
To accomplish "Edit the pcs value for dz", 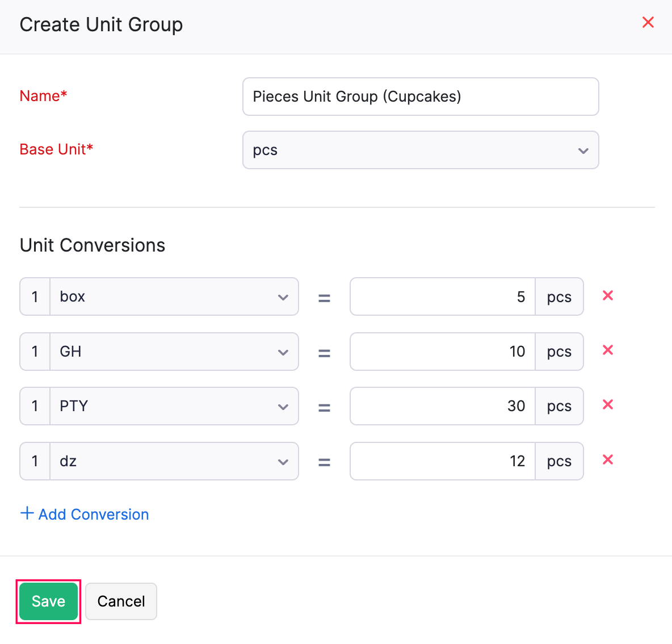I will (x=443, y=461).
